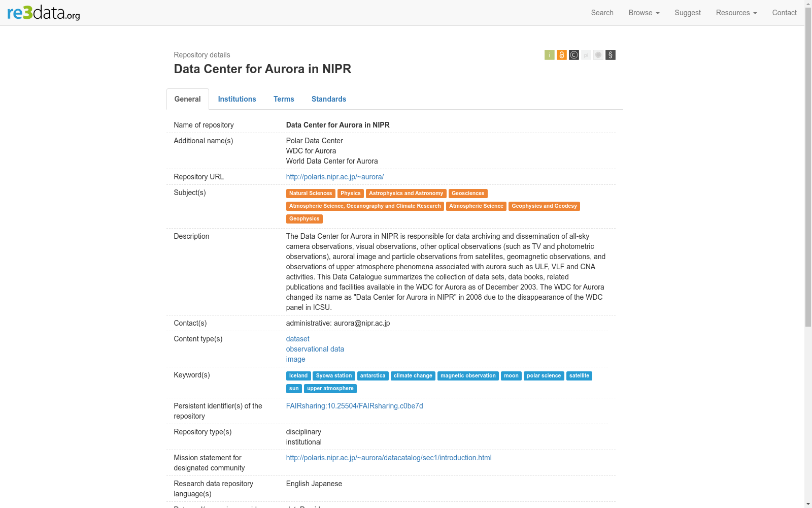Go to the re3data.org home logo
Image resolution: width=812 pixels, height=508 pixels.
tap(44, 13)
